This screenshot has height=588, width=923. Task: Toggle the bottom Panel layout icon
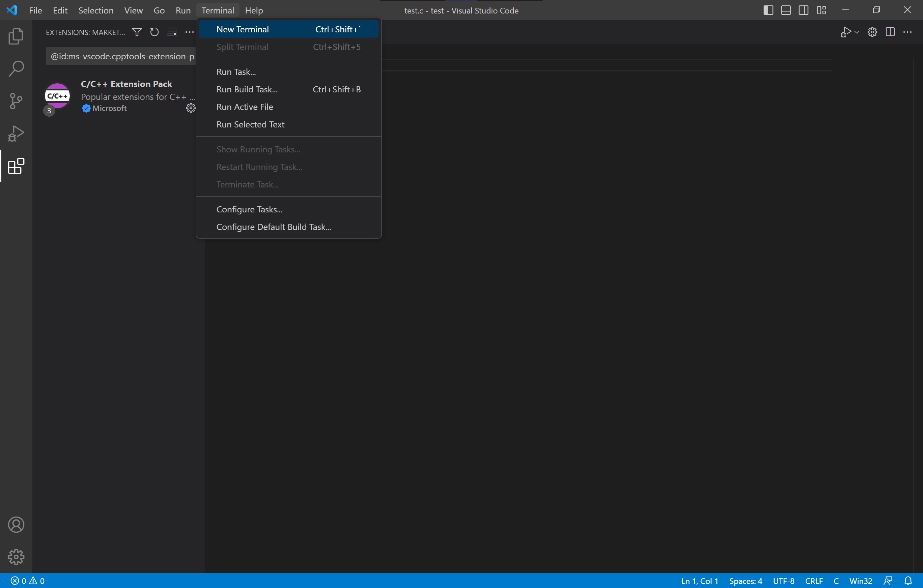coord(786,10)
